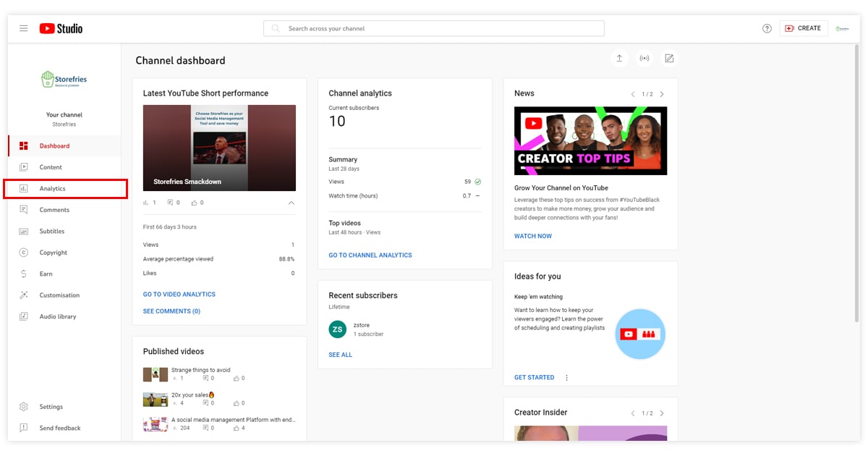The height and width of the screenshot is (456, 868).
Task: Go to next Creator Insider card
Action: pos(662,413)
